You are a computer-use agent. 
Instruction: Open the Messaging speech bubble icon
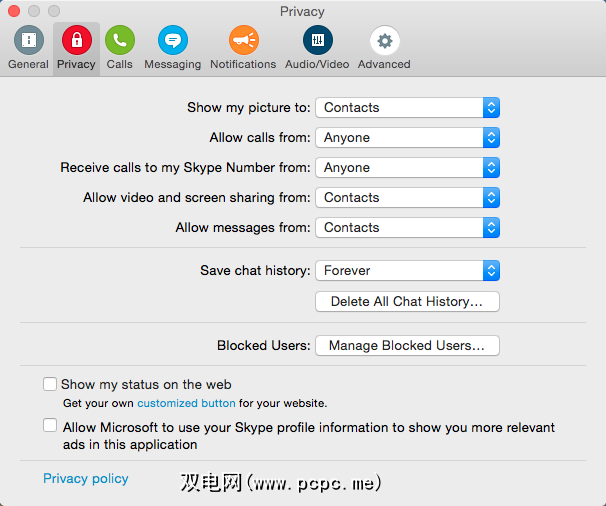172,41
